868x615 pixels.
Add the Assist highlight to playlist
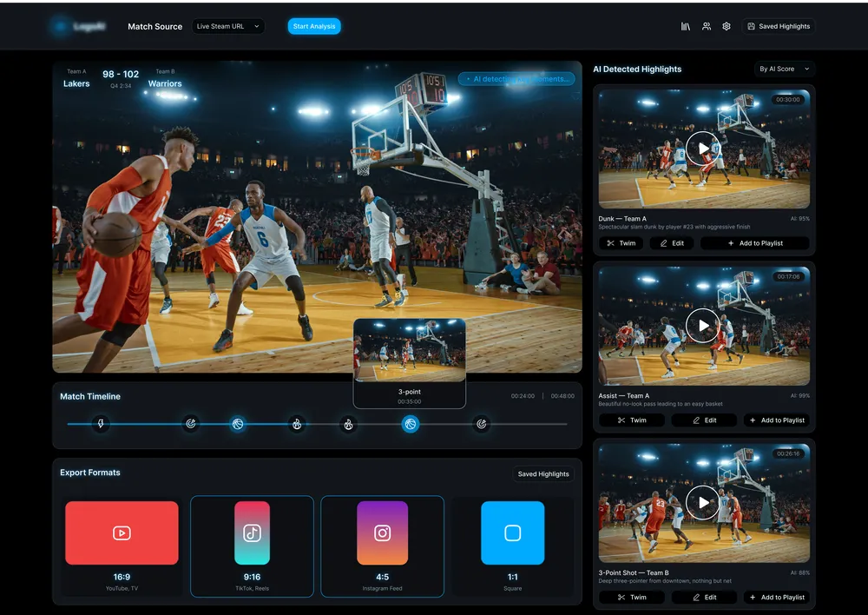click(x=776, y=420)
